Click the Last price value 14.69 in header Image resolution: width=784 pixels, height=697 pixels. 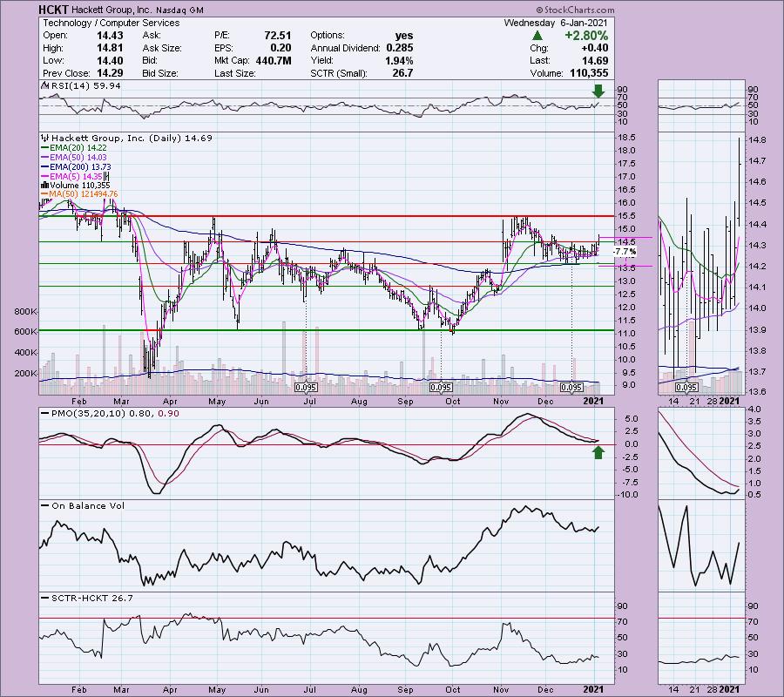click(595, 60)
